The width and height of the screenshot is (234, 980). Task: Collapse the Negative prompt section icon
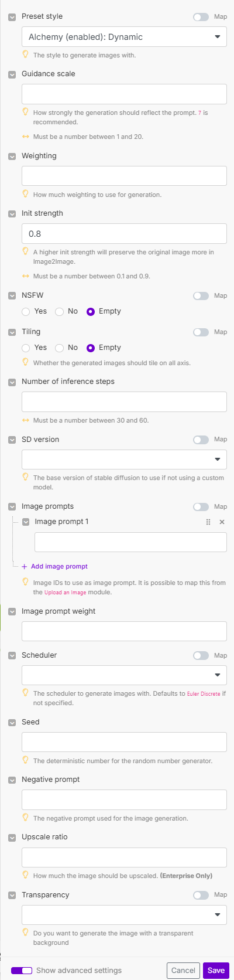12,780
